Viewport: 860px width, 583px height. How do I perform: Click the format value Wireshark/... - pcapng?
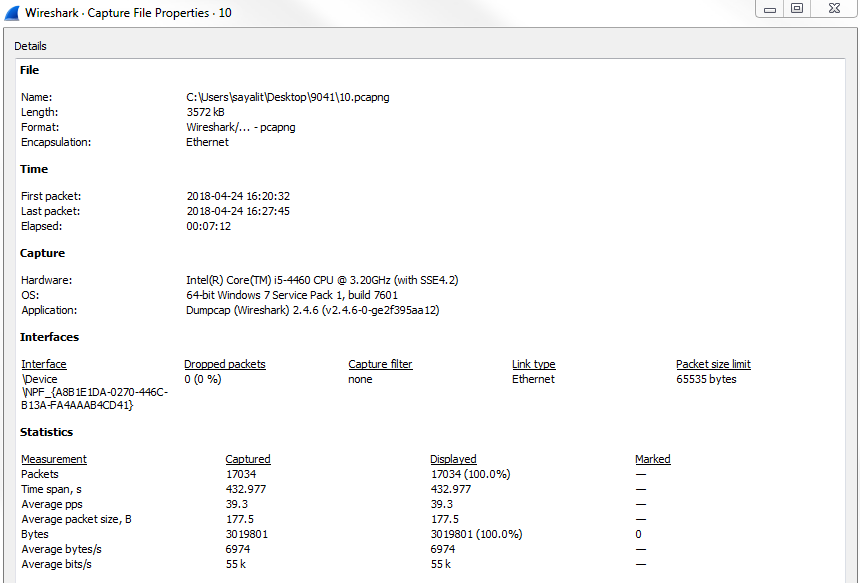[240, 127]
